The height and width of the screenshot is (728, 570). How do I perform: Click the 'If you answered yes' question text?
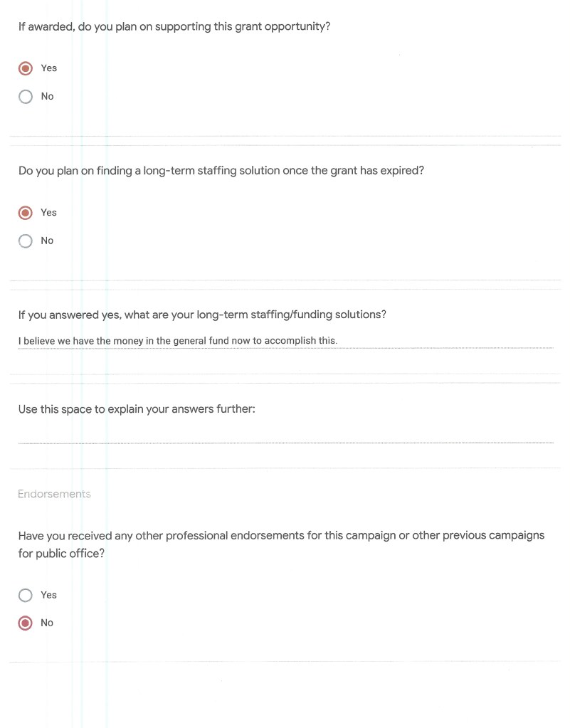click(202, 315)
